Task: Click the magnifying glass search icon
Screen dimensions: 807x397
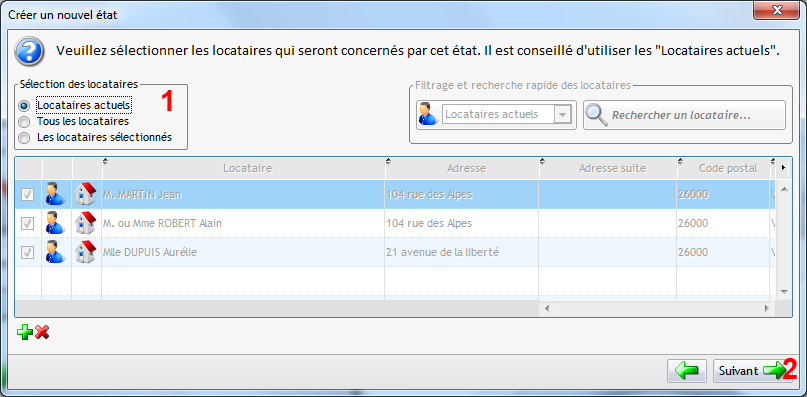Action: pos(597,114)
